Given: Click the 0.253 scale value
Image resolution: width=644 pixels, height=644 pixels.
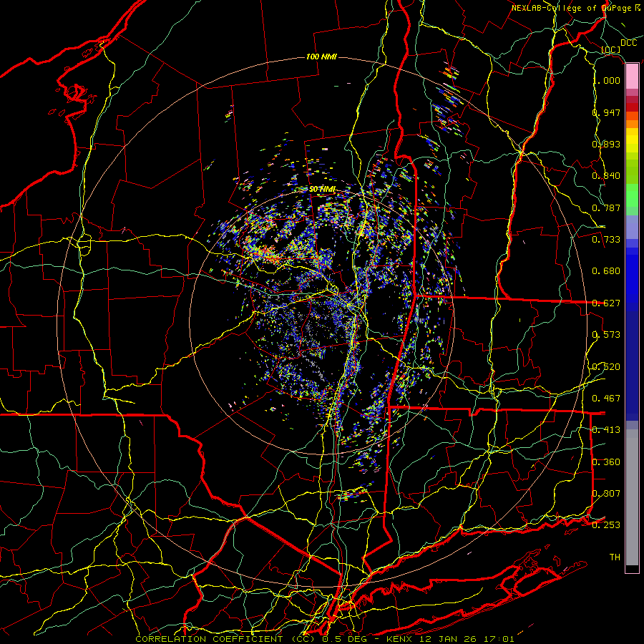Looking at the screenshot, I should click(x=606, y=525).
